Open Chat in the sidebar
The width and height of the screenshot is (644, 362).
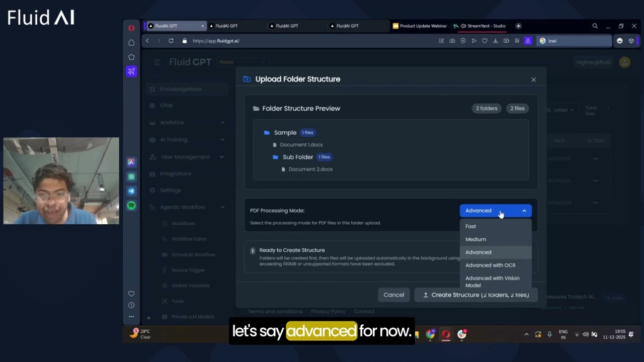click(167, 106)
